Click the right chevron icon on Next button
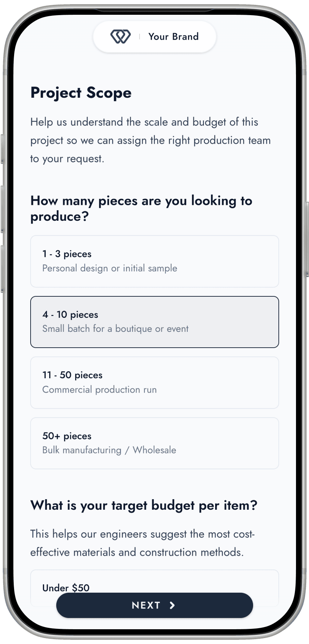Image resolution: width=309 pixels, height=644 pixels. coord(172,605)
